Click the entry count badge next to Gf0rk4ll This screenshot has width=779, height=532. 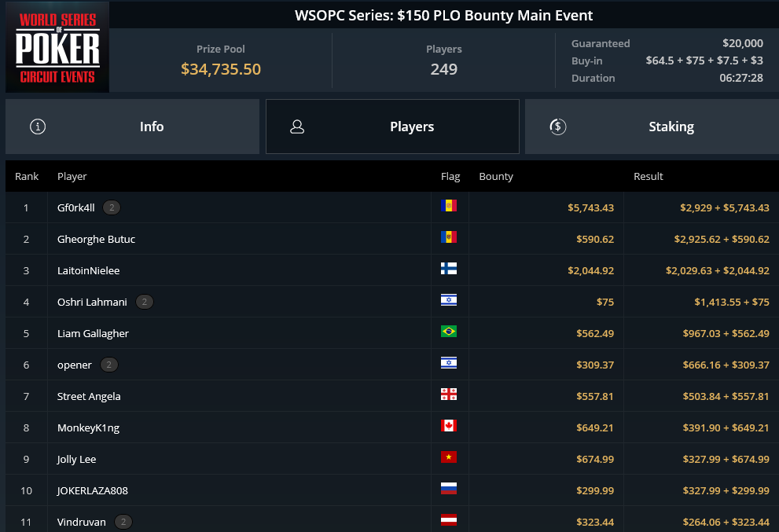coord(112,207)
